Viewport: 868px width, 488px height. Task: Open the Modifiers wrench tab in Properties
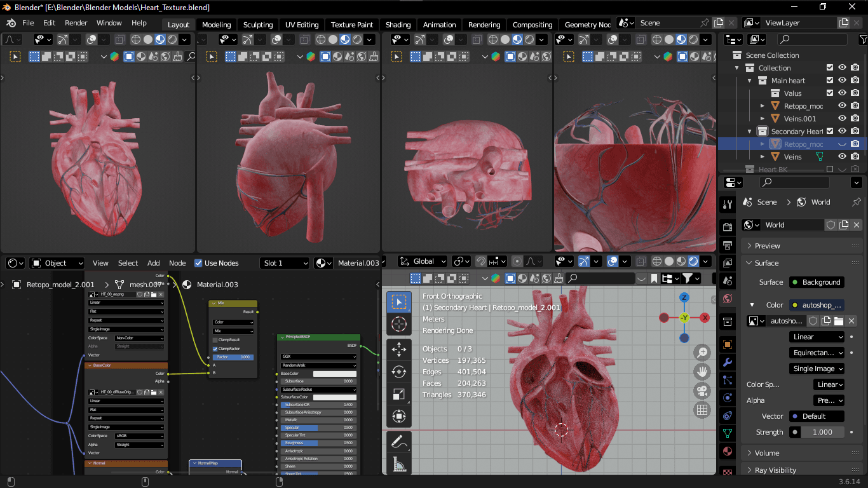[x=728, y=362]
